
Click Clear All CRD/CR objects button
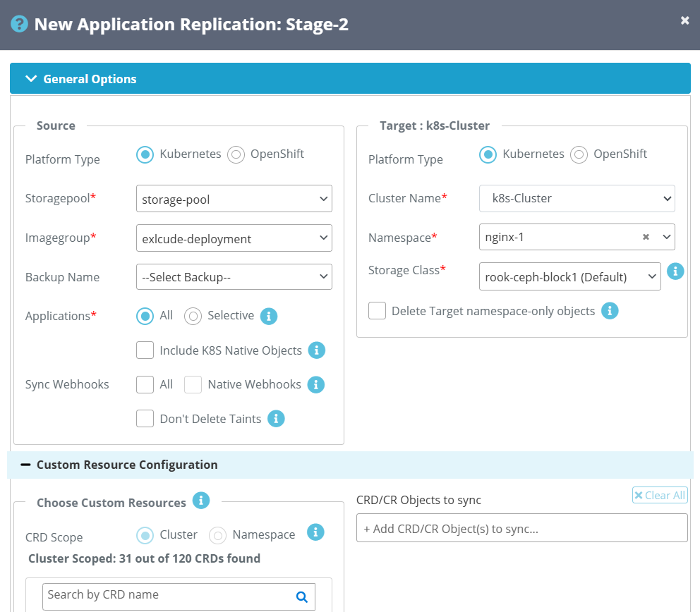pos(660,495)
